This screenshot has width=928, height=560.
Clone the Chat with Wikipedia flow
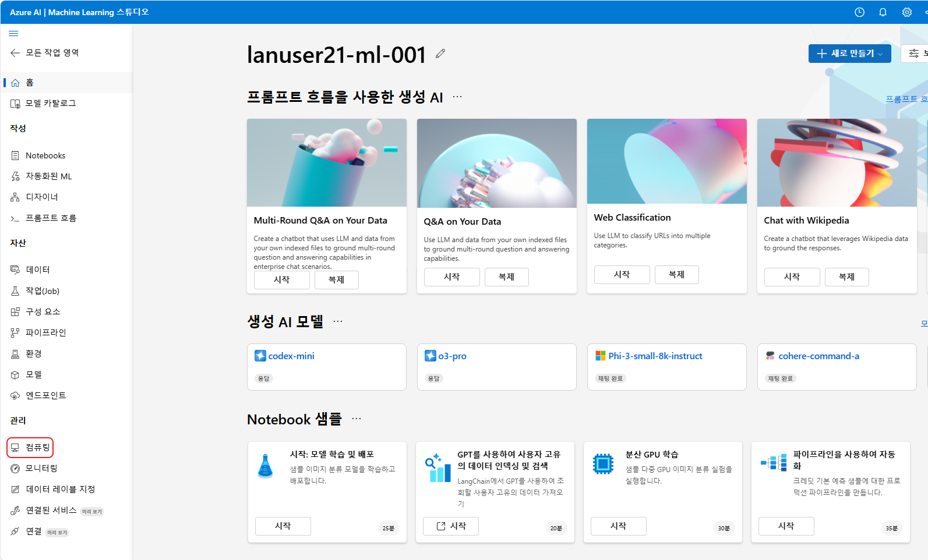(847, 277)
